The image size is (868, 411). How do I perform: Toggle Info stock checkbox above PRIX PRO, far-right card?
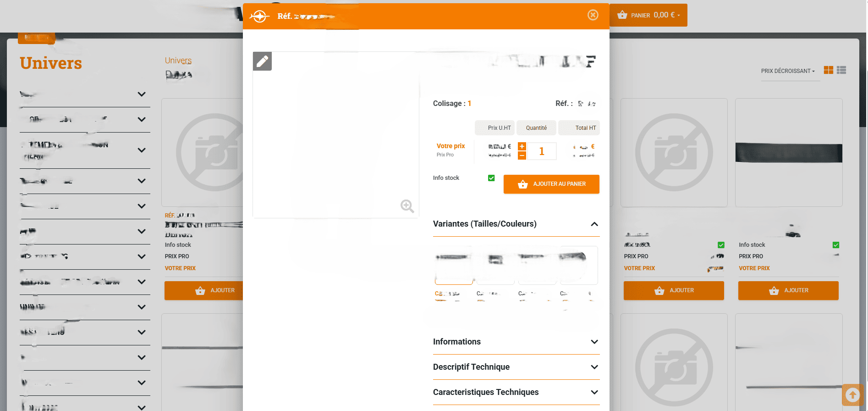pos(835,245)
